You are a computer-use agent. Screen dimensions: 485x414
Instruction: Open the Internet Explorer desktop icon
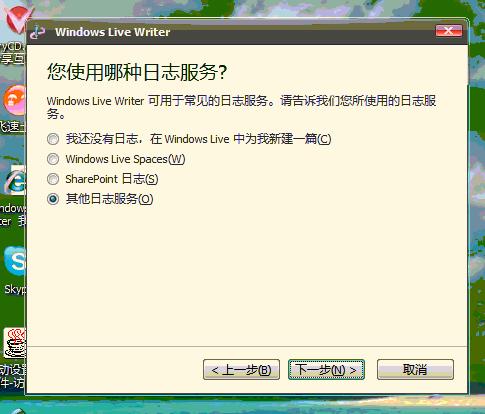point(15,180)
